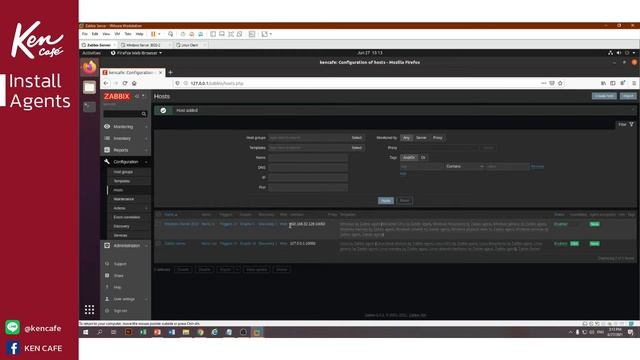Viewport: 640px width, 360px height.
Task: Collapse the Zabbix sidebar with arrow icon
Action: [137, 96]
